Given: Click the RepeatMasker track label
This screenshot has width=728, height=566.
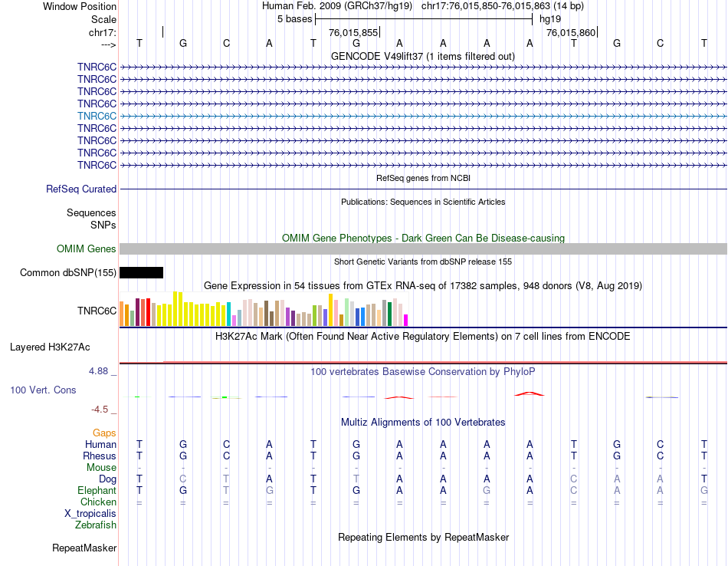Looking at the screenshot, I should click(x=84, y=548).
